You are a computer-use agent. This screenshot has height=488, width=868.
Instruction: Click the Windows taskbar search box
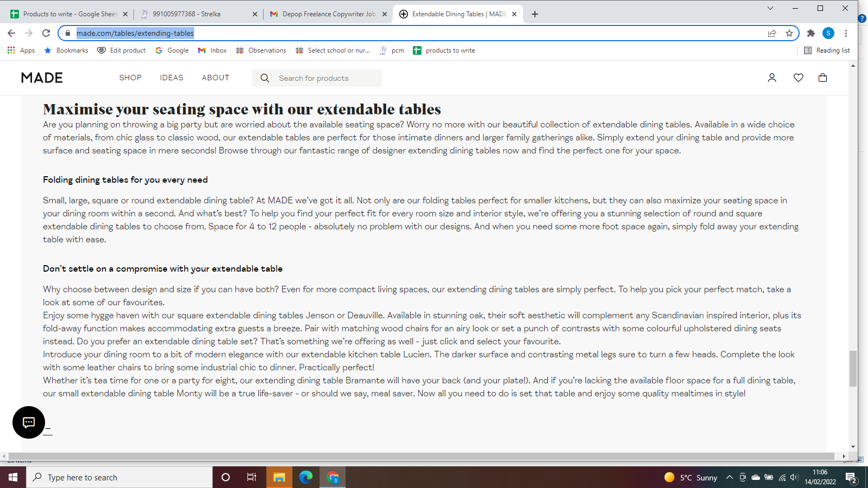tap(119, 477)
